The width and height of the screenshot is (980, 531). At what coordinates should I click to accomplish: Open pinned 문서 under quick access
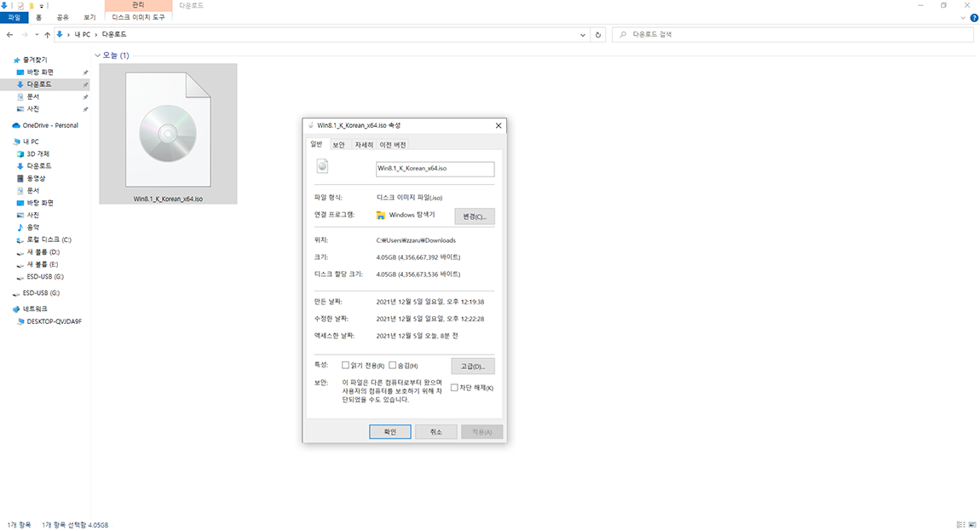tap(32, 97)
